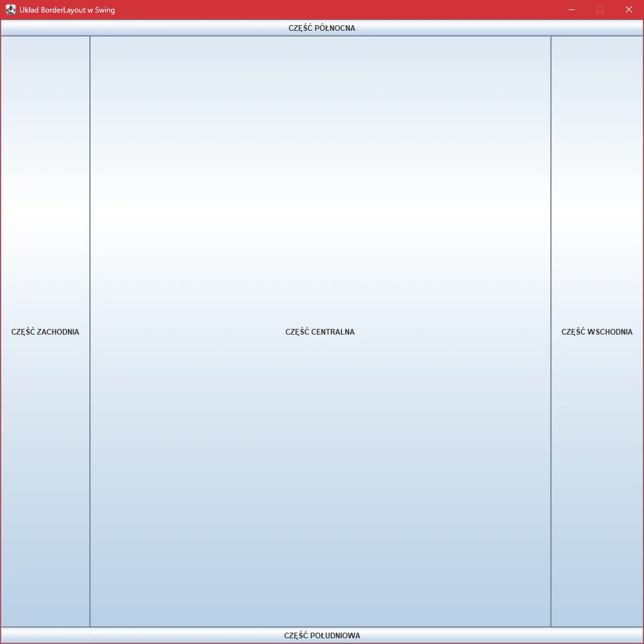The width and height of the screenshot is (644, 644).
Task: Click the CZĘŚĆ CENTRALNA label text
Action: [x=320, y=332]
